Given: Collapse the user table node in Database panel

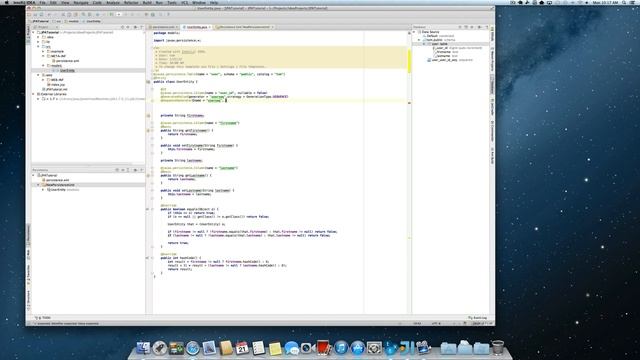Looking at the screenshot, I should [x=424, y=44].
